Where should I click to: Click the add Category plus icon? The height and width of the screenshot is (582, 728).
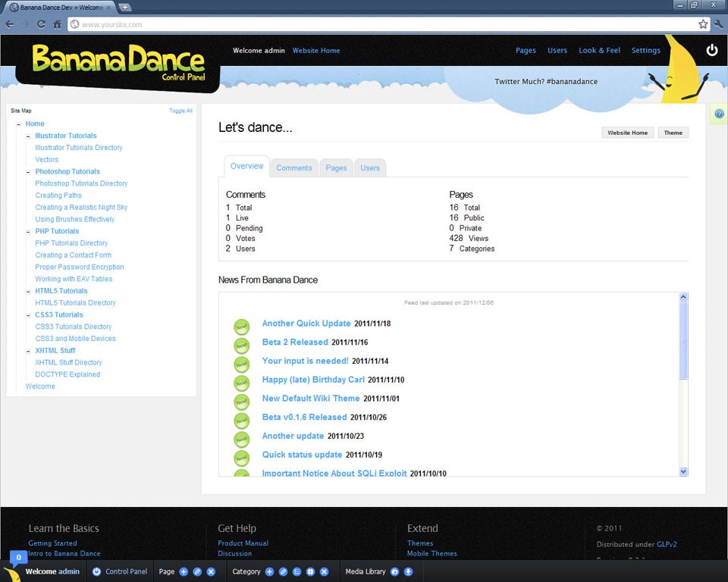269,571
